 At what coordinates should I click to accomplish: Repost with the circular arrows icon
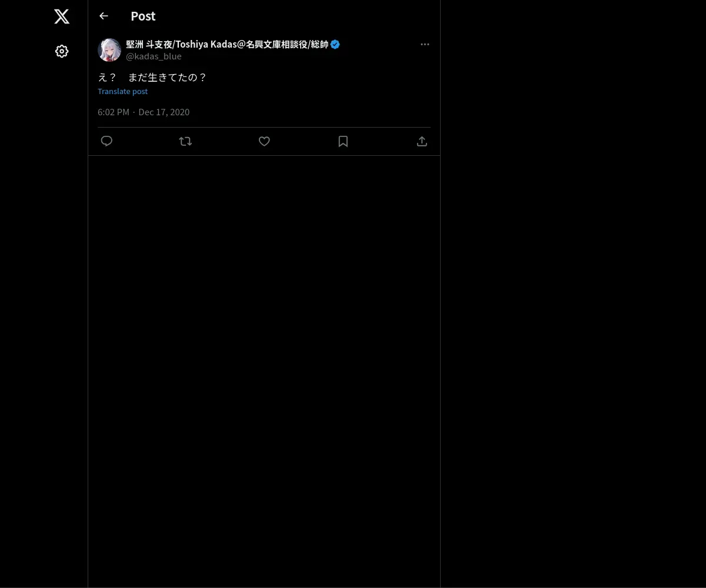(x=185, y=141)
